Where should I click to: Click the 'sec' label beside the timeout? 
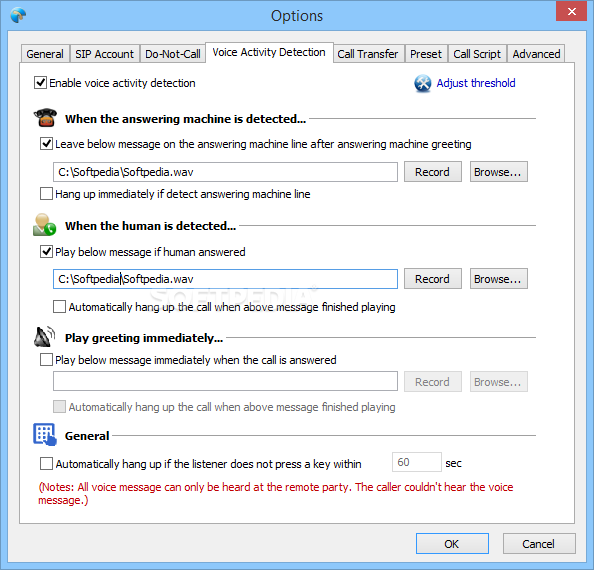(453, 463)
